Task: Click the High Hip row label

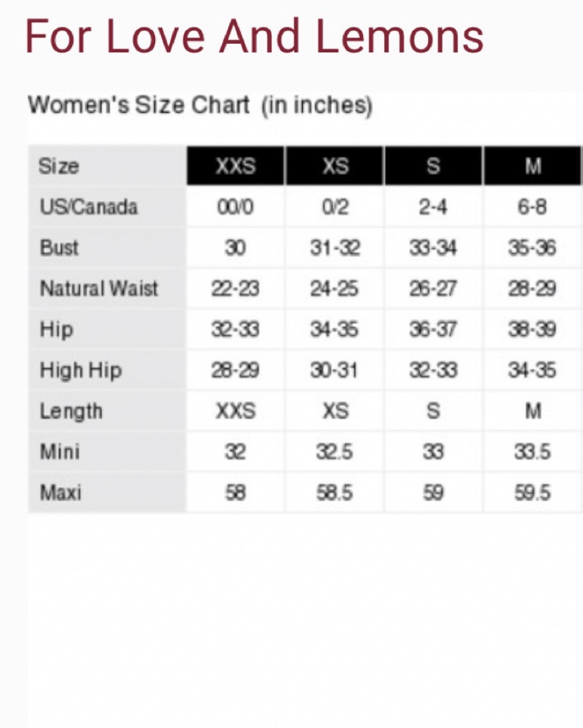Action: pos(81,371)
